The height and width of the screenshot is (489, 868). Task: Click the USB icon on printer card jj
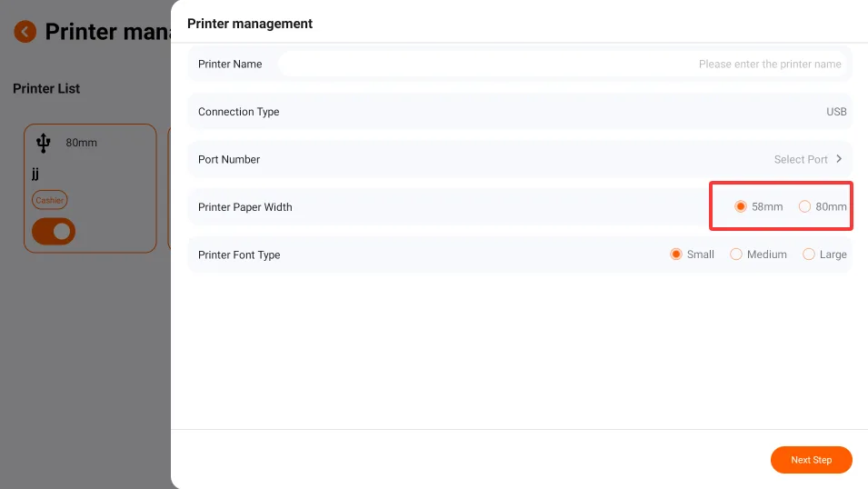[44, 143]
